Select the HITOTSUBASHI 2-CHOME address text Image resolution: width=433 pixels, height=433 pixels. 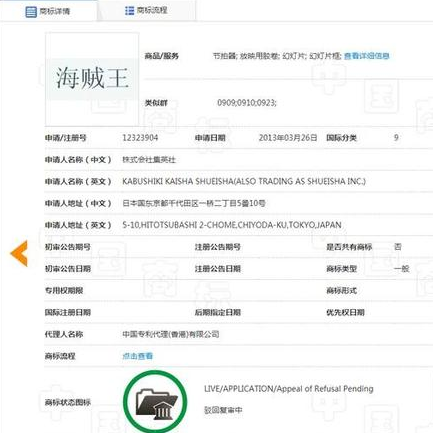(232, 225)
